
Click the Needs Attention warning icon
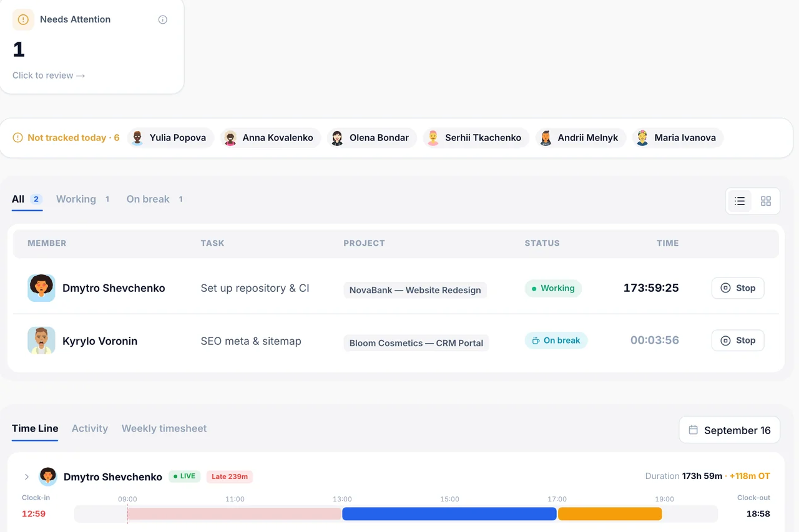pos(23,19)
